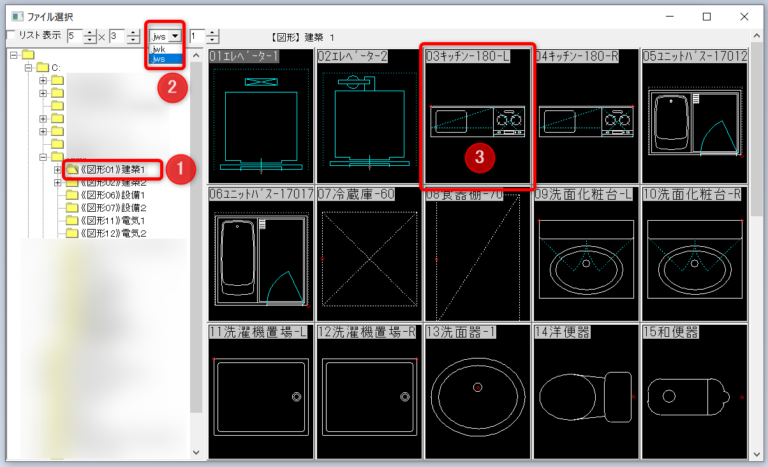This screenshot has height=467, width=768.
Task: Click the thumbnail pane scroll-down arrow
Action: [x=756, y=454]
